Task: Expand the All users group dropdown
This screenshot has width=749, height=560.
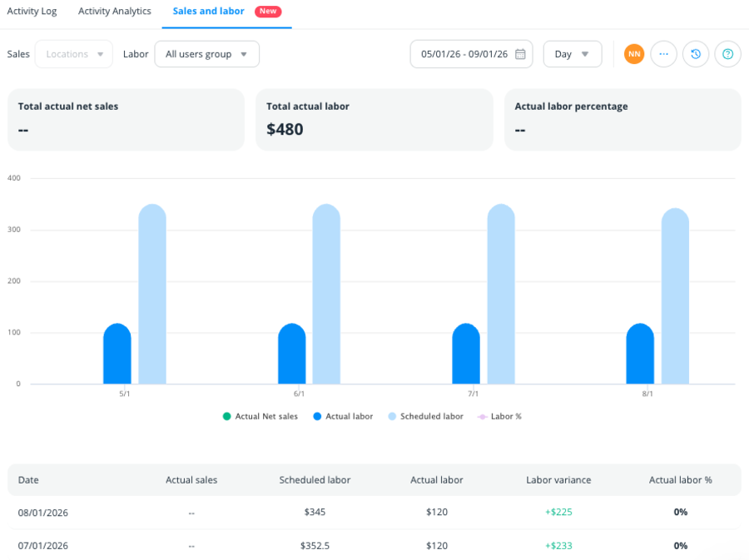Action: (x=207, y=54)
